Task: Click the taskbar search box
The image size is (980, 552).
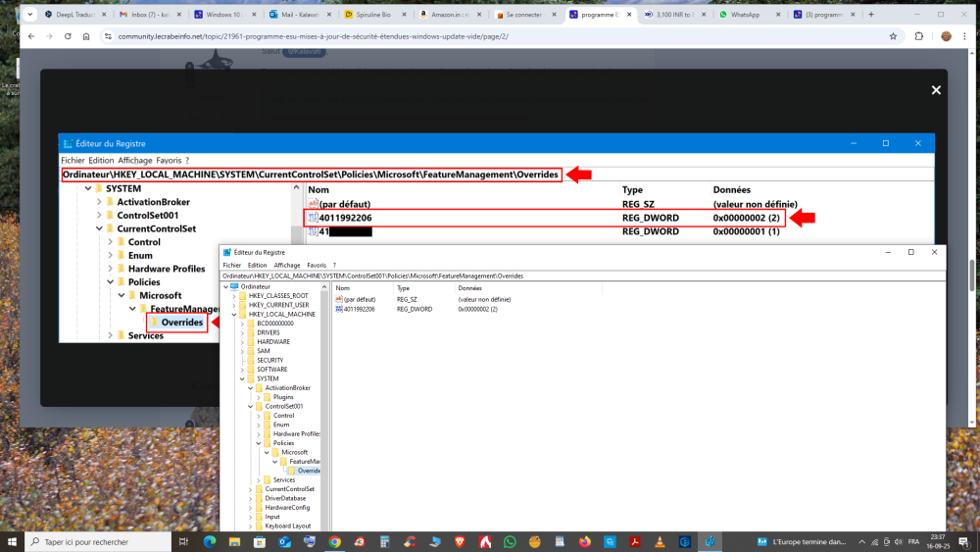Action: 98,541
